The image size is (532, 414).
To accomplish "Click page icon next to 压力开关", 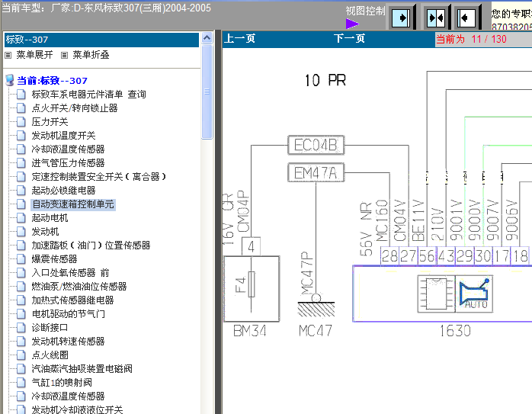I will point(21,121).
